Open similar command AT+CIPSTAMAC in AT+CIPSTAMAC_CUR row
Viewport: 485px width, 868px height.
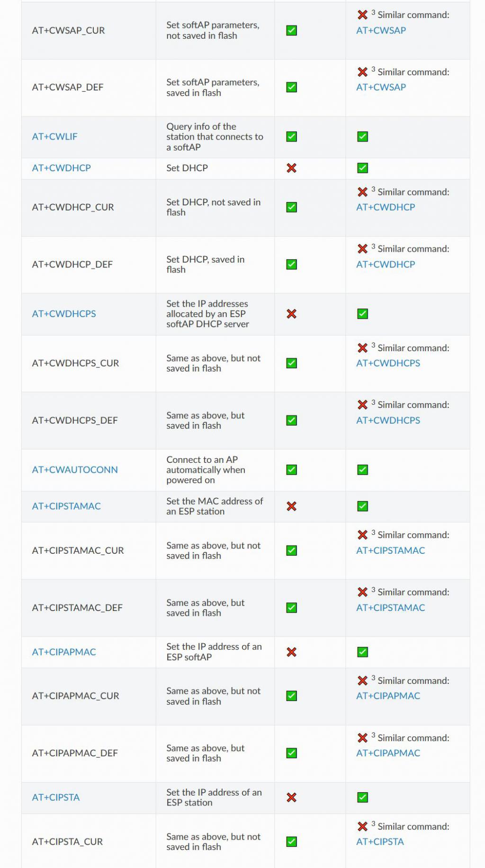[x=390, y=550]
